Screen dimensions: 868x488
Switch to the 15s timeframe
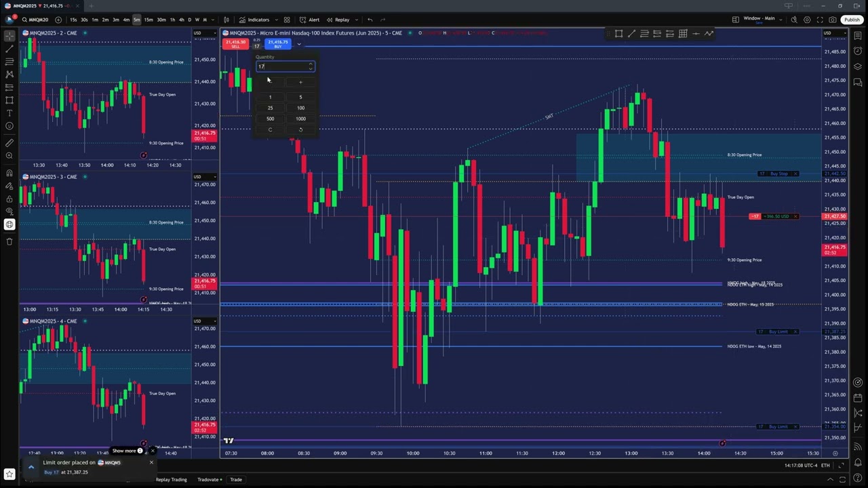coord(73,20)
